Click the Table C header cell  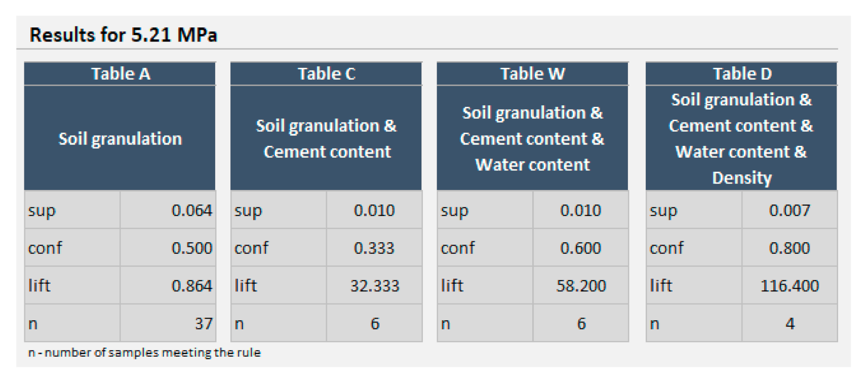coord(326,74)
